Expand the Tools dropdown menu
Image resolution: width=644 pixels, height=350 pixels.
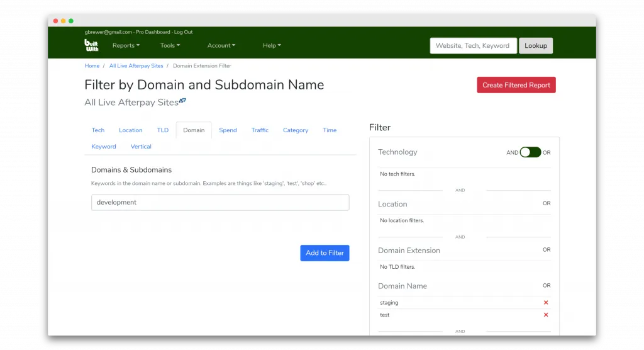pos(170,45)
